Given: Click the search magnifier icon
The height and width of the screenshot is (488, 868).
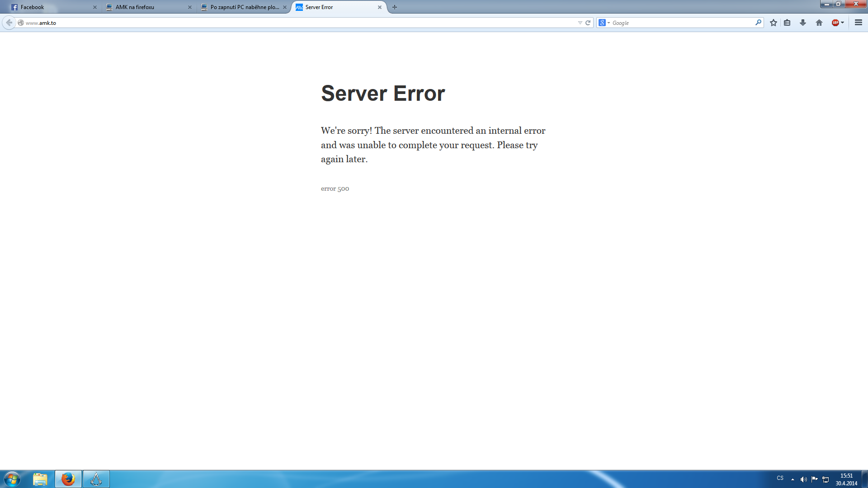Looking at the screenshot, I should pyautogui.click(x=758, y=23).
